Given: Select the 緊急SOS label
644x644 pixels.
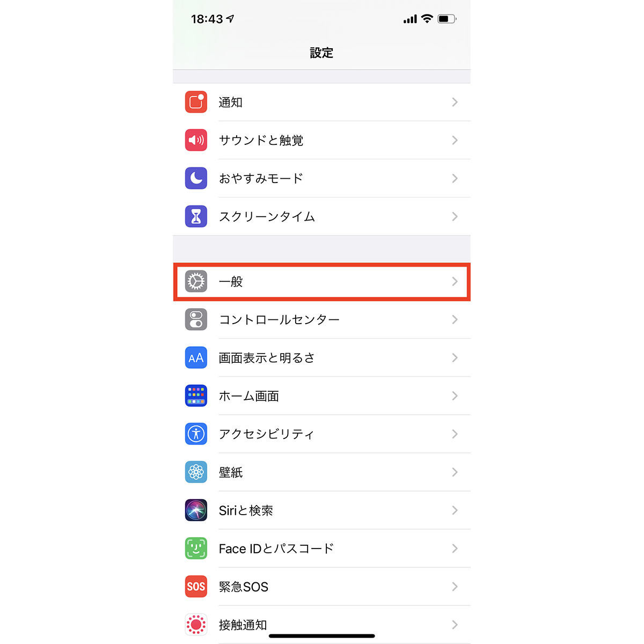Looking at the screenshot, I should [x=244, y=587].
